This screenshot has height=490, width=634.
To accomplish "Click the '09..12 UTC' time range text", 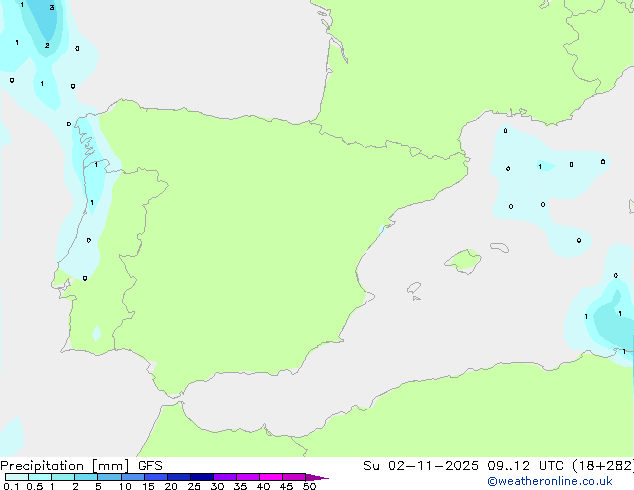I will (525, 466).
